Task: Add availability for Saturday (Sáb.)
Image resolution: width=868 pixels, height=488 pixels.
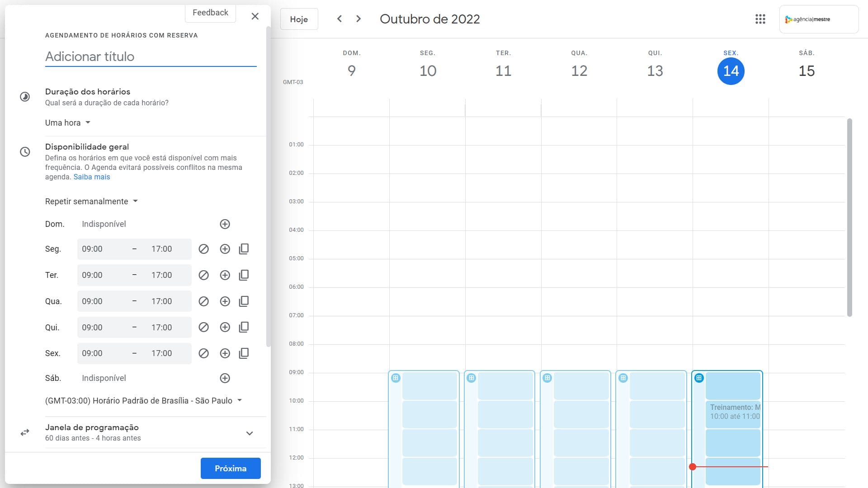Action: tap(225, 378)
